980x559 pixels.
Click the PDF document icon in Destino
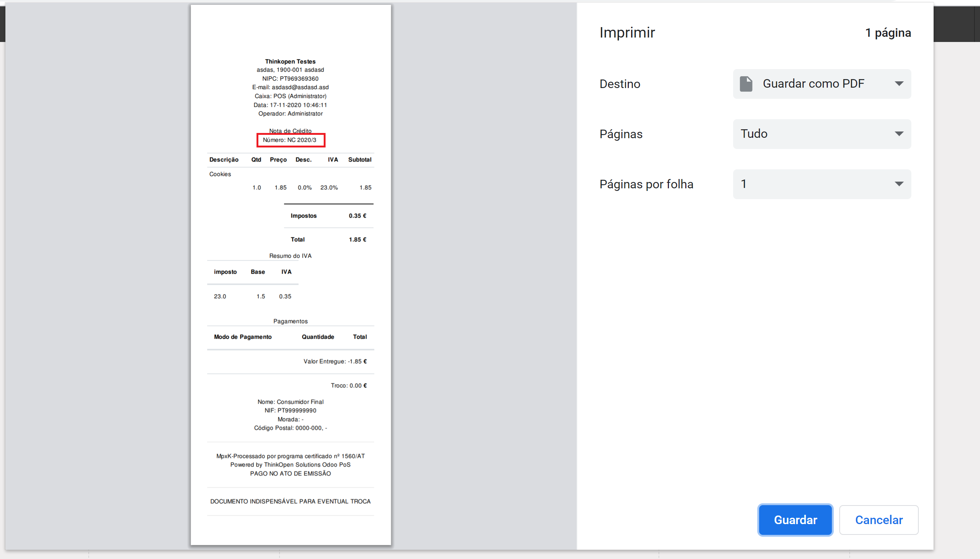[x=746, y=84]
